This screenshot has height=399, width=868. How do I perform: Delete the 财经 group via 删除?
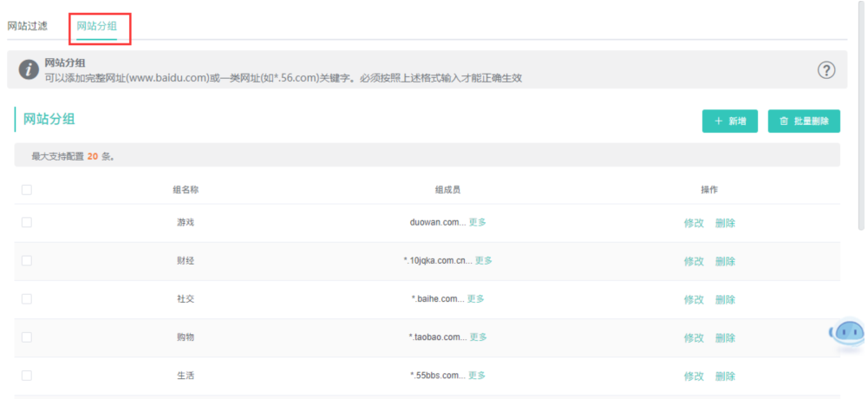tap(725, 261)
